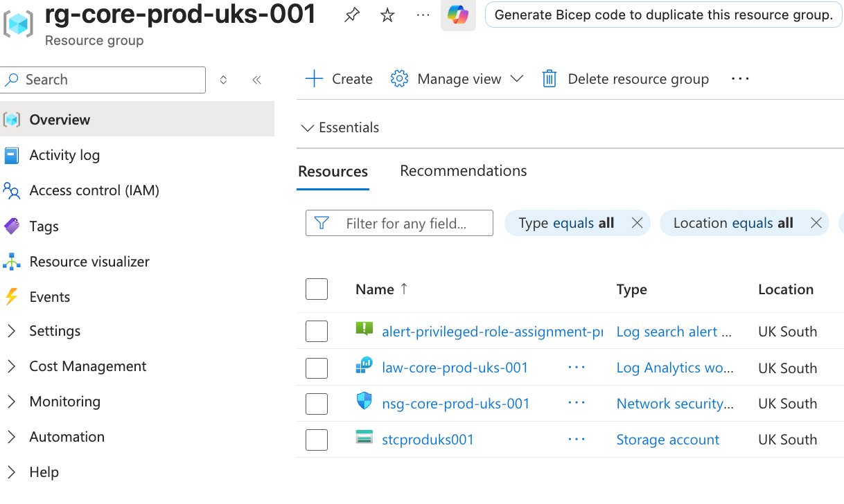Click Delete resource group
Viewport: 844px width, 504px height.
click(x=626, y=79)
